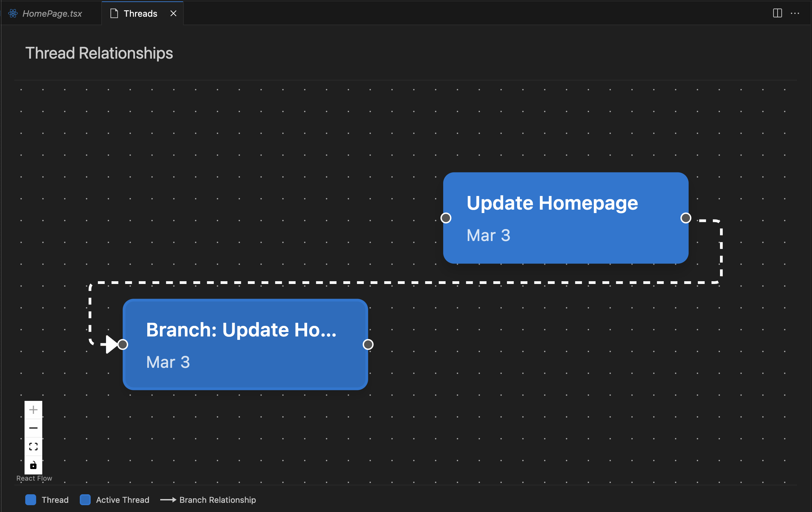Click the zoom in button on canvas
This screenshot has width=812, height=512.
coord(33,411)
